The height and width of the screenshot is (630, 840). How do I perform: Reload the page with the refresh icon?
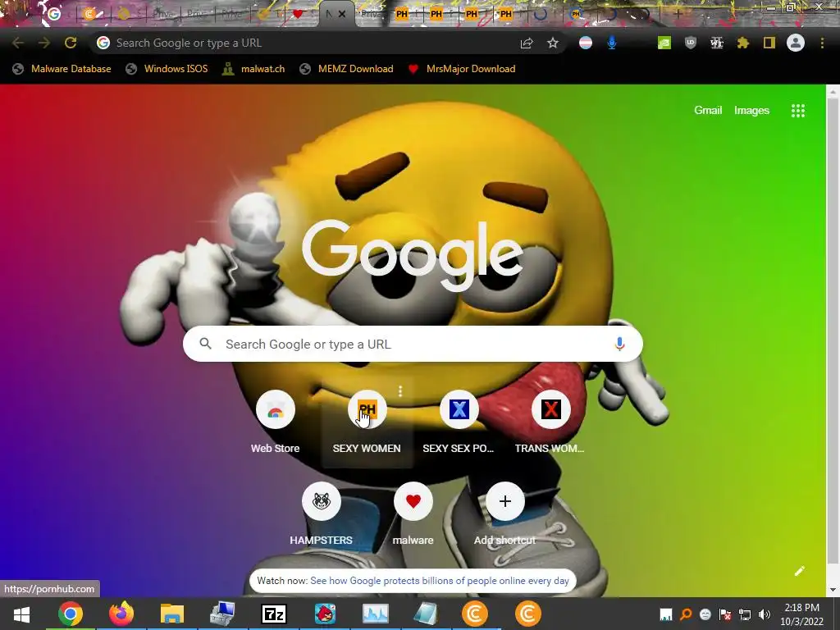(x=71, y=43)
